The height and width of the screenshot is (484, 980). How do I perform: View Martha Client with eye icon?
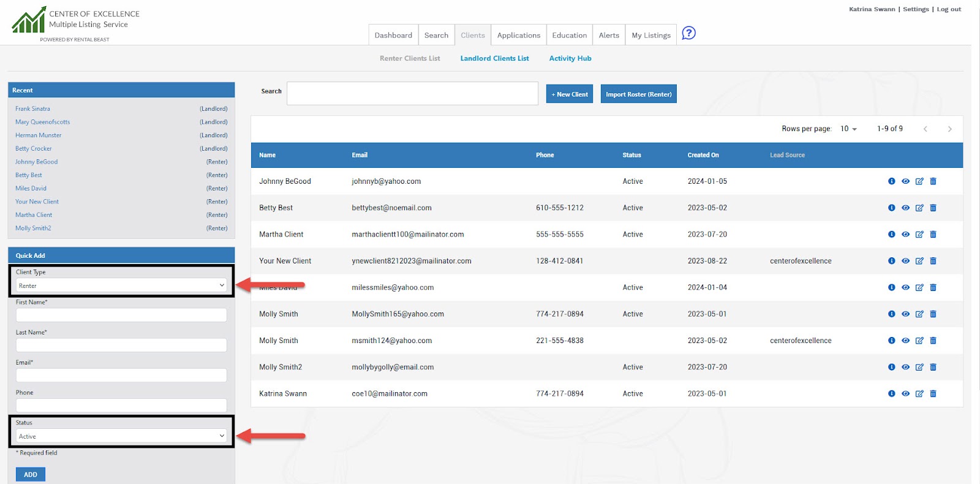pyautogui.click(x=905, y=234)
